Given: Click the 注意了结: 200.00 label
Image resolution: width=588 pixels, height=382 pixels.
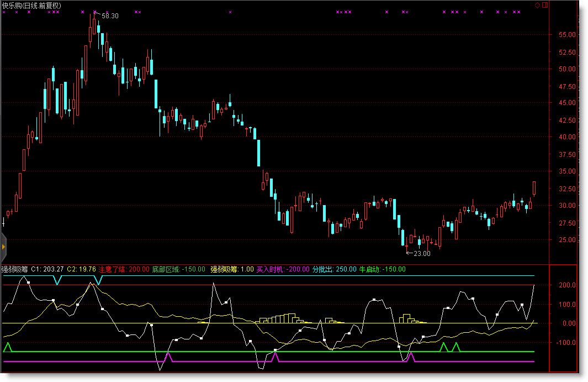Looking at the screenshot, I should point(124,269).
